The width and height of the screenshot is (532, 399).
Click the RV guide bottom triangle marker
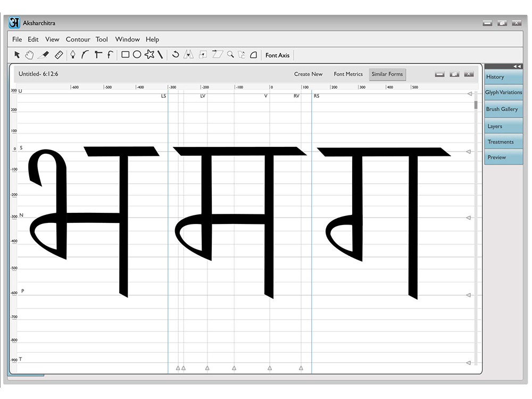tap(301, 368)
